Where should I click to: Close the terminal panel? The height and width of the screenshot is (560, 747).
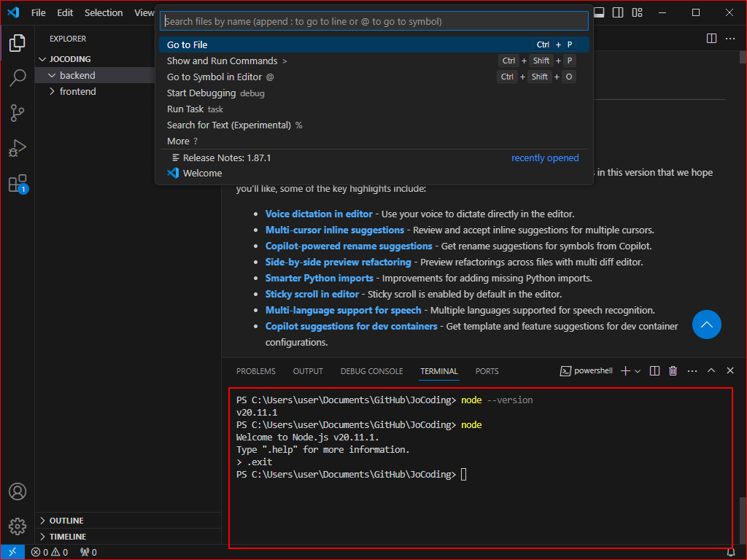(x=729, y=370)
